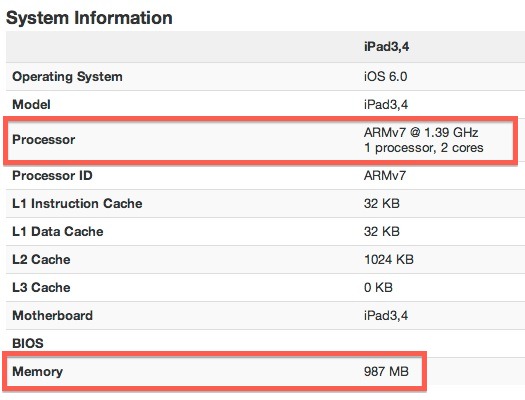Click the 0 KB value

(x=378, y=288)
